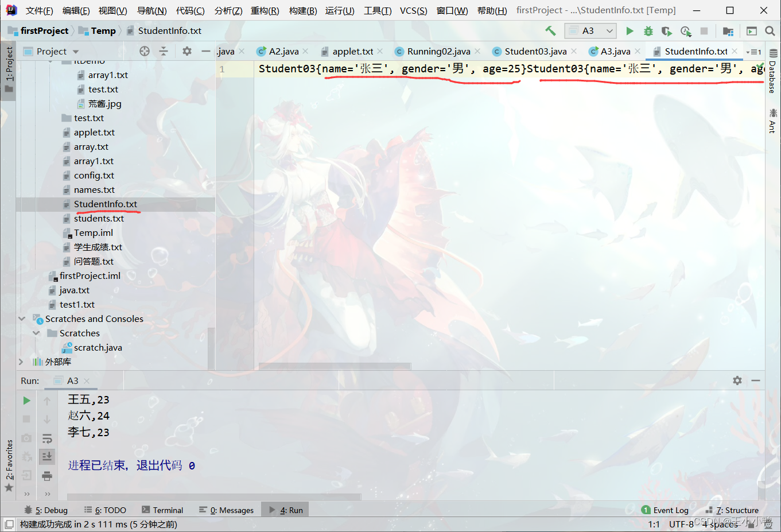Collapse the Scratches folder node
Image resolution: width=781 pixels, height=532 pixels.
coord(36,333)
